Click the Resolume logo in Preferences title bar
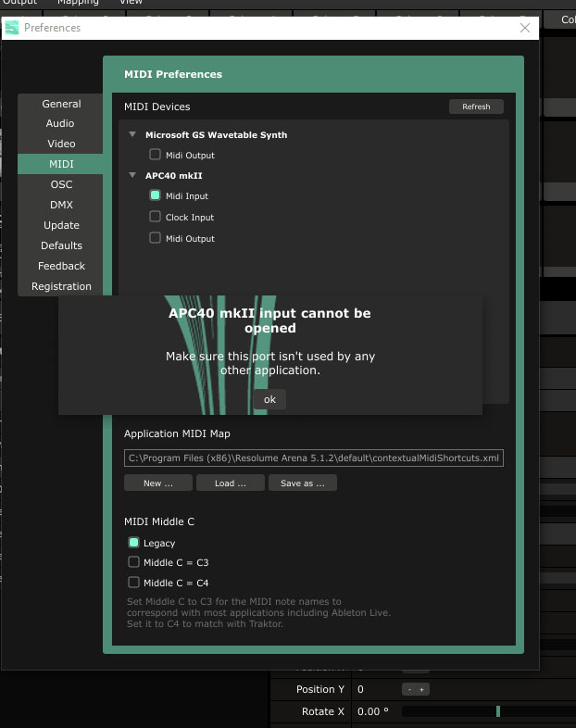Viewport: 576px width, 728px height. point(12,28)
